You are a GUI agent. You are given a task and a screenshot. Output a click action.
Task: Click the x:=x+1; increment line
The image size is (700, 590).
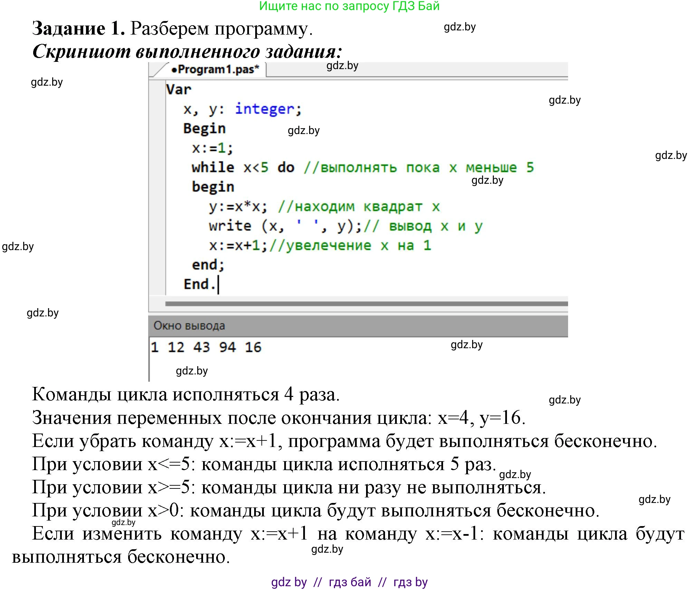pos(238,246)
